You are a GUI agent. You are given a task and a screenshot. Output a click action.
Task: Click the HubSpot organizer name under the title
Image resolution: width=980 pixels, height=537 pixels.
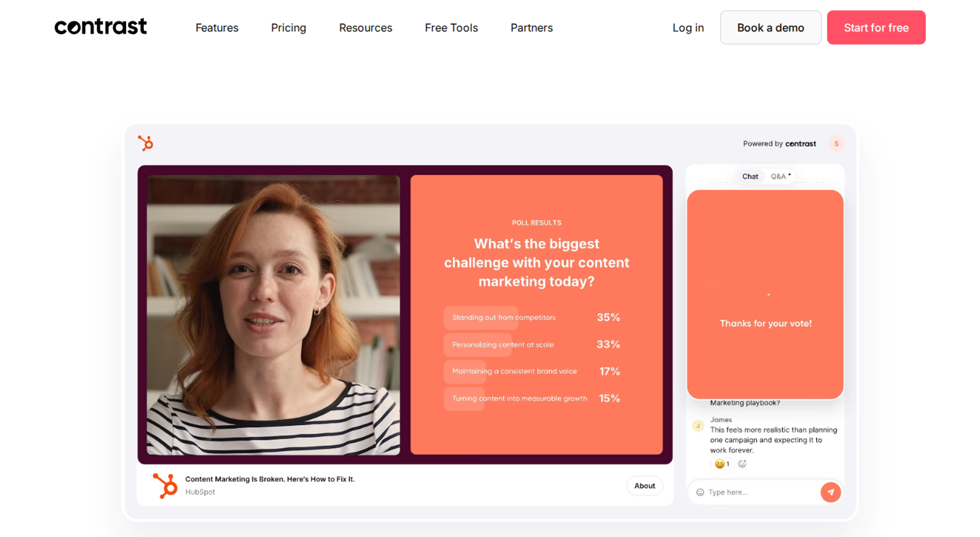(200, 492)
